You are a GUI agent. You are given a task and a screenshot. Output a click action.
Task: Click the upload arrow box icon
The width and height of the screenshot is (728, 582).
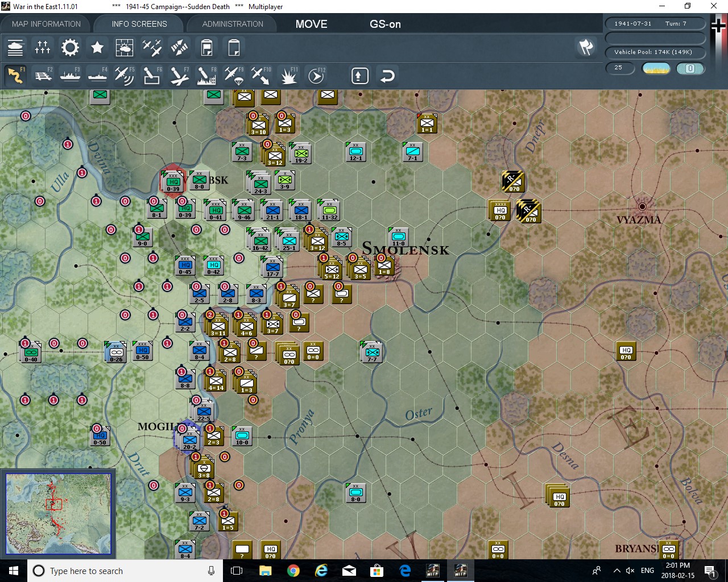point(360,76)
